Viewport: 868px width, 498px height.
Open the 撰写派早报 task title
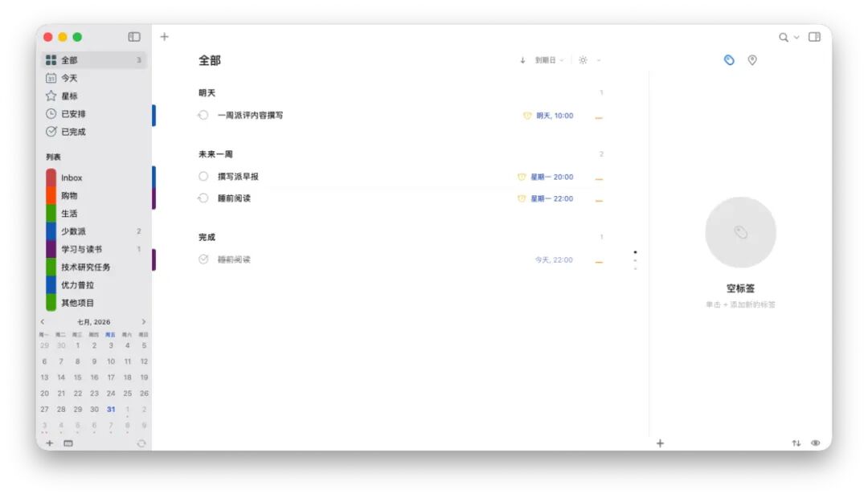(238, 177)
